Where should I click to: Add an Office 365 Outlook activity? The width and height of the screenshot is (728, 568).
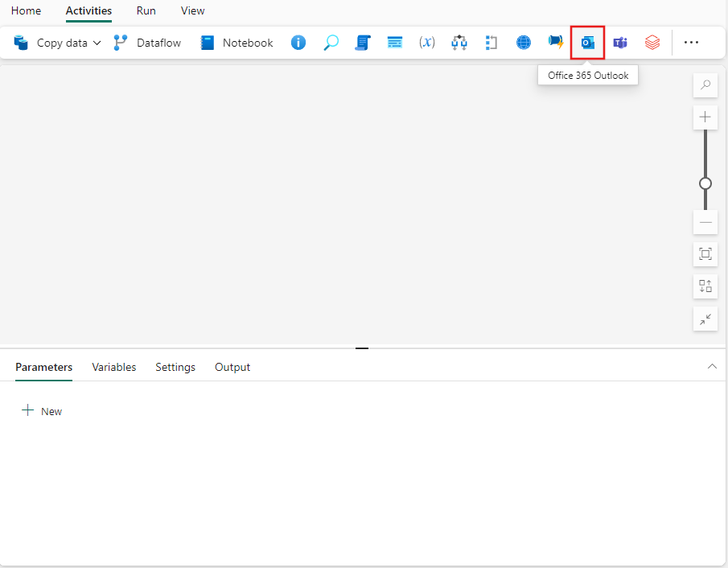[588, 42]
